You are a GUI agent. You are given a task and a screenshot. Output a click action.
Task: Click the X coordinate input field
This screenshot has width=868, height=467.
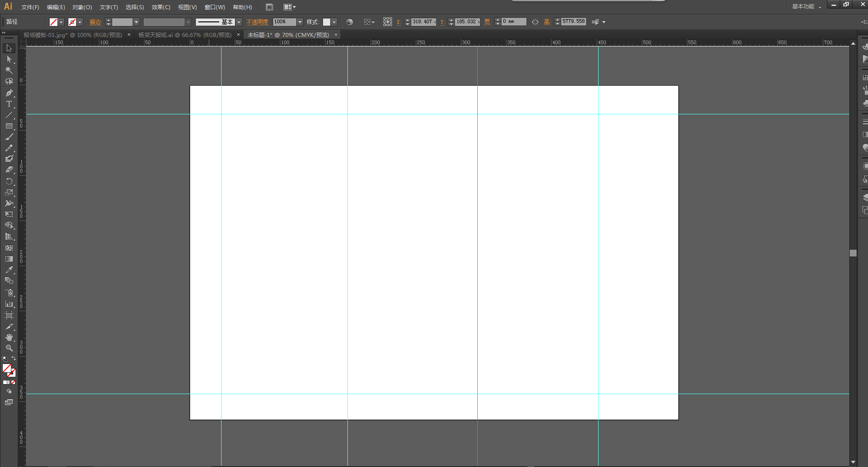424,22
